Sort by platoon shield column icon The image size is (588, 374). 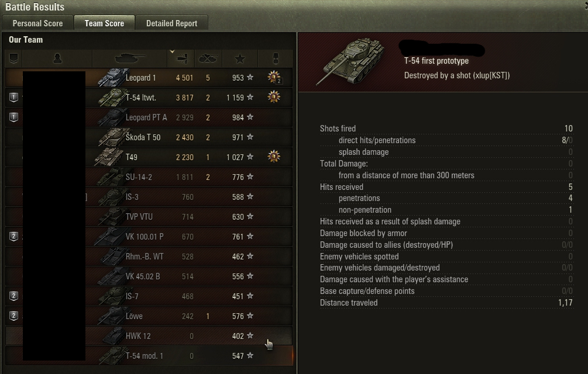pyautogui.click(x=14, y=58)
